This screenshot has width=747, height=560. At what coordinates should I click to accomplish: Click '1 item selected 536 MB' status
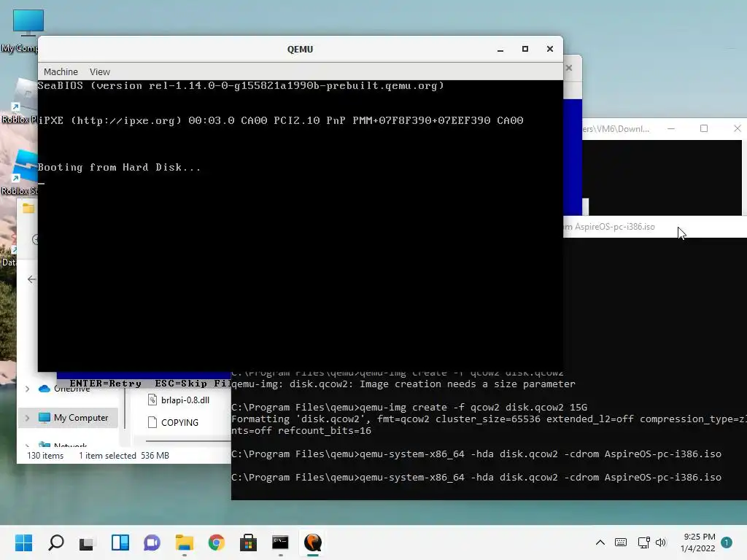(124, 455)
